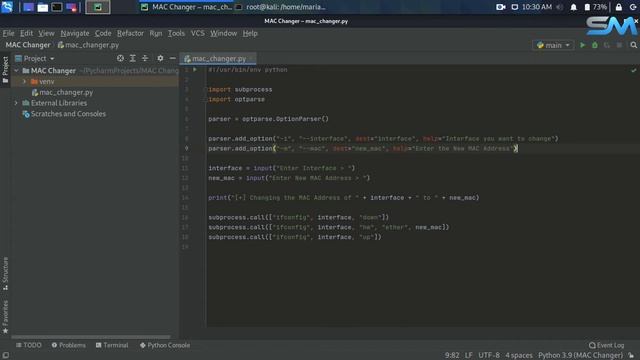The image size is (640, 360).
Task: Open the Run menu
Action: [x=156, y=33]
